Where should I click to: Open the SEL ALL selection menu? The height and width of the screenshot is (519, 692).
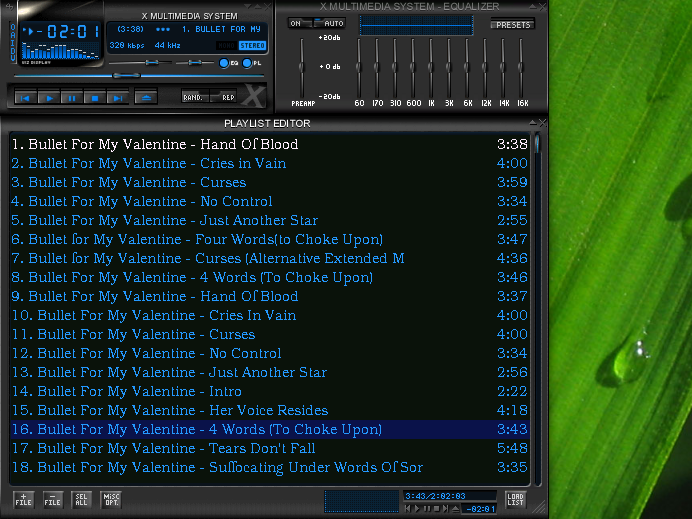[81, 500]
